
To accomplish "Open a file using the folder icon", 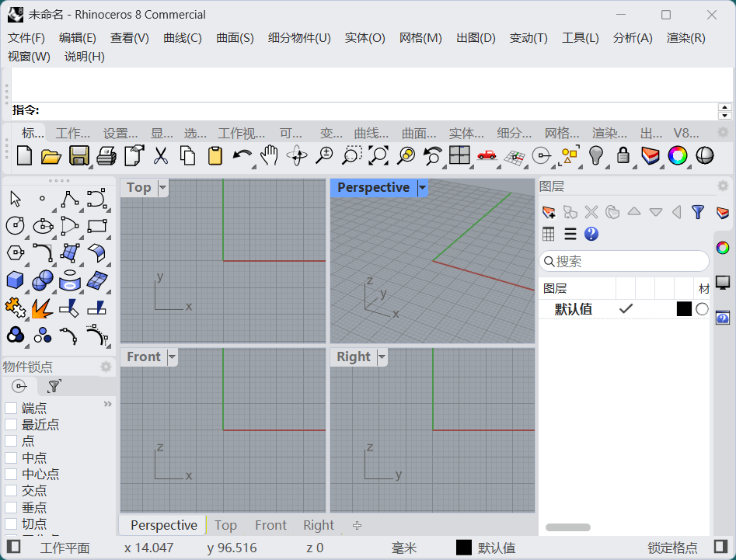I will [51, 155].
